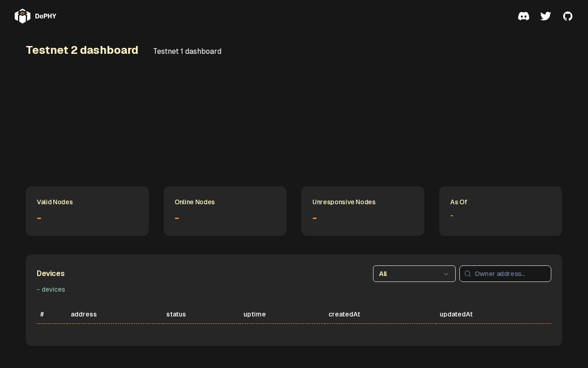Screen dimensions: 588x368
Task: Click the DePHY brand name text
Action: click(45, 16)
